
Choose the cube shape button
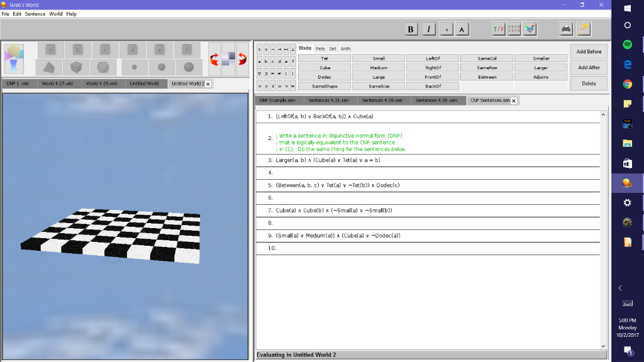click(76, 67)
